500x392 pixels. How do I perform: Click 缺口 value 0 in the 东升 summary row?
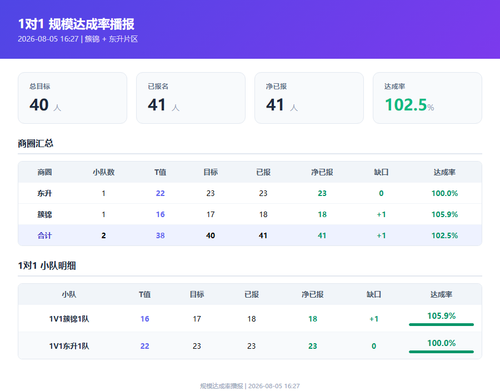(381, 193)
